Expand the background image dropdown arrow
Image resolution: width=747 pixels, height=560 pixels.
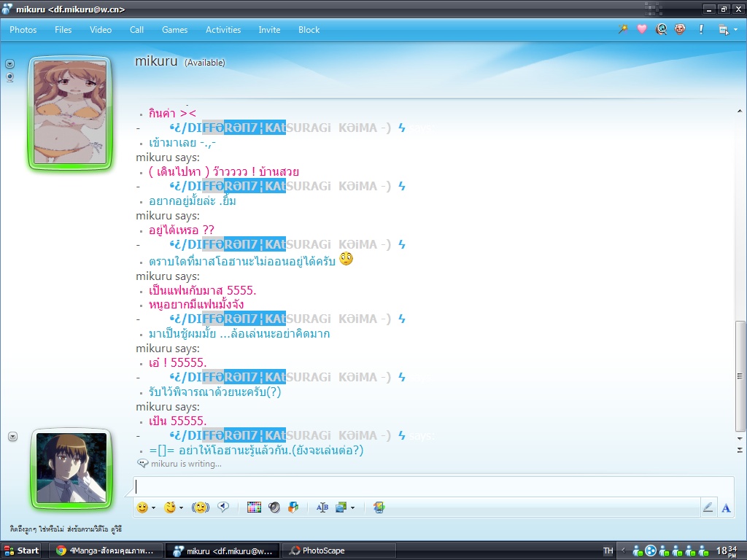pos(352,508)
